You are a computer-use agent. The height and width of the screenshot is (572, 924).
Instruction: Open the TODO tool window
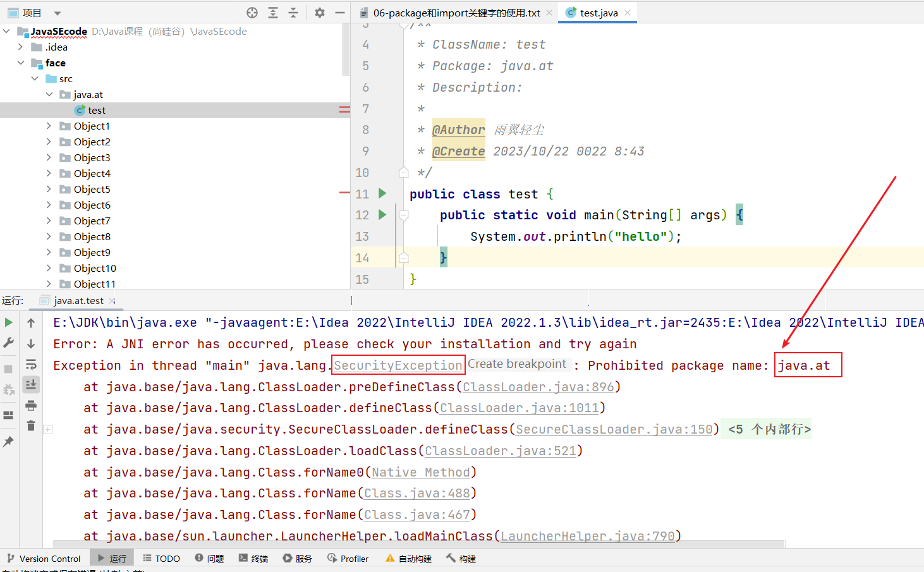(x=161, y=559)
